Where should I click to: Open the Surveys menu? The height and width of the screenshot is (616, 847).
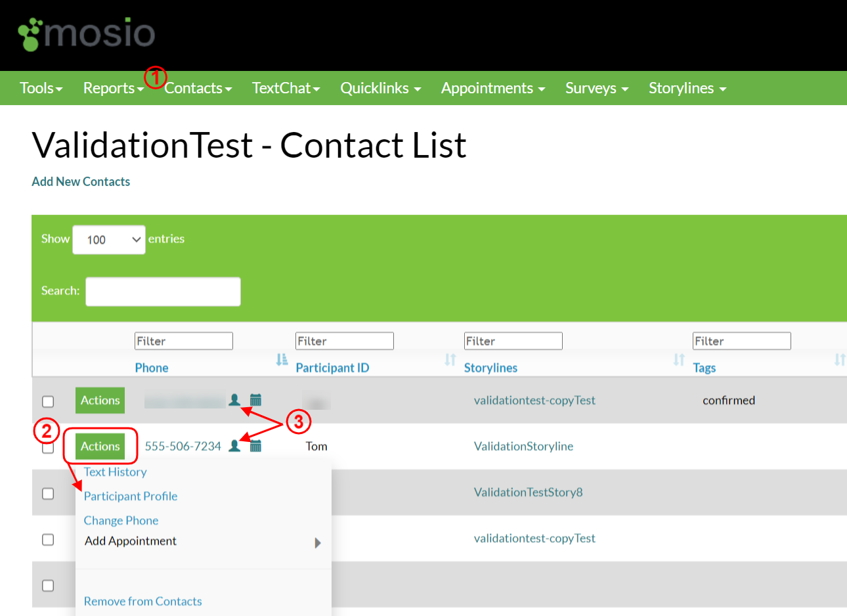(x=596, y=88)
